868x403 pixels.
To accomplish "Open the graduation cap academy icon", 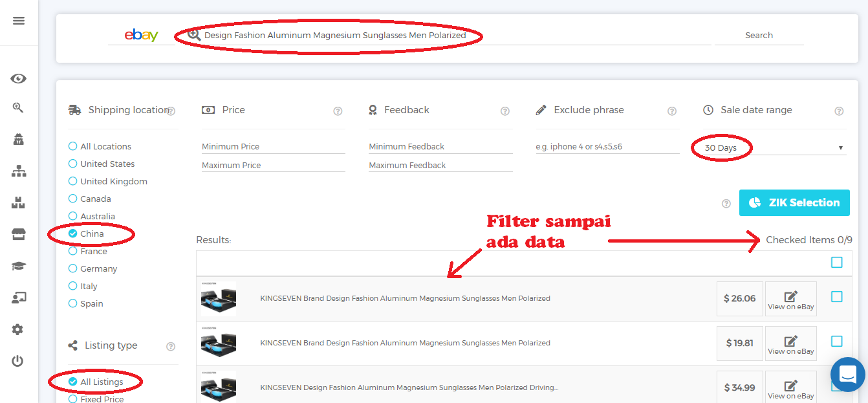I will (x=19, y=267).
